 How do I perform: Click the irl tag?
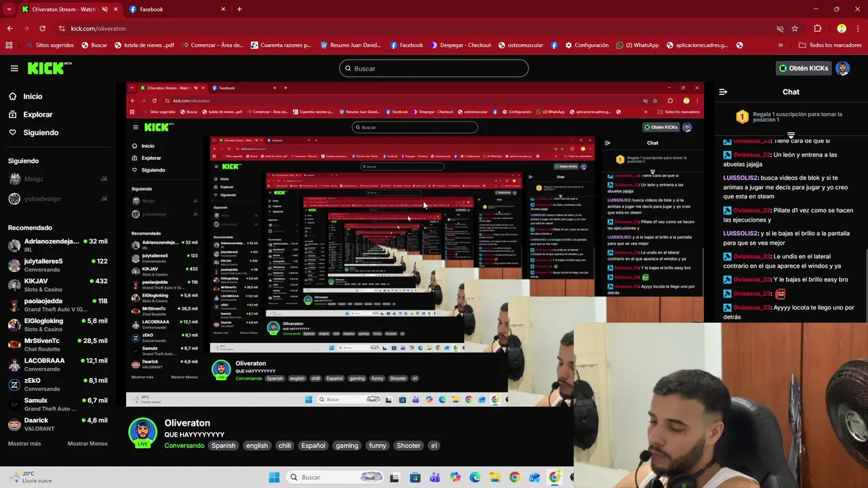point(434,445)
